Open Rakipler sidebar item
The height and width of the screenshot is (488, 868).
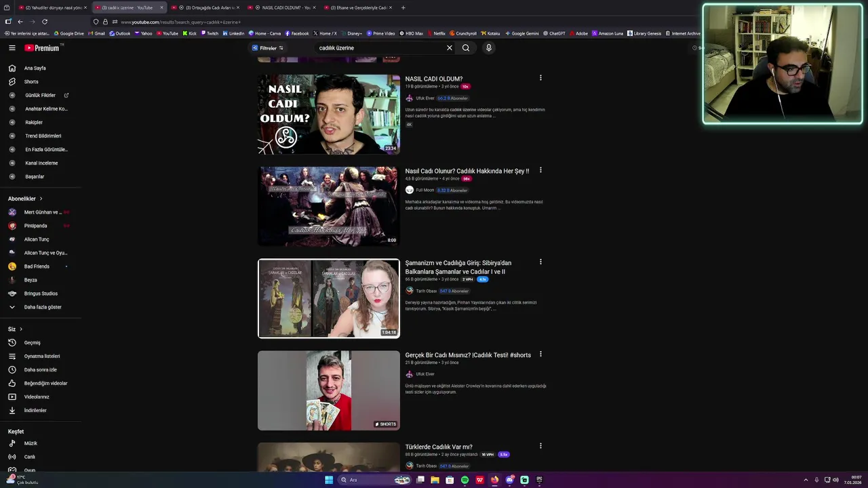point(34,123)
